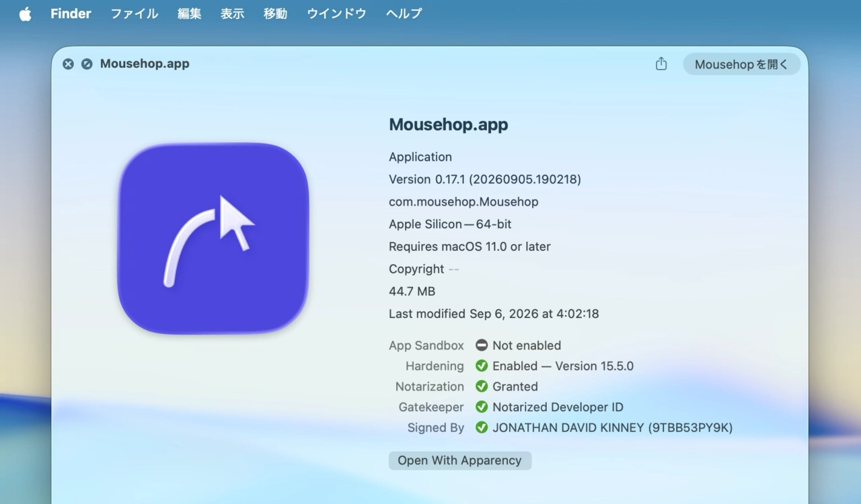The width and height of the screenshot is (861, 504).
Task: Click the circle-slash icon beside the window title
Action: (87, 64)
